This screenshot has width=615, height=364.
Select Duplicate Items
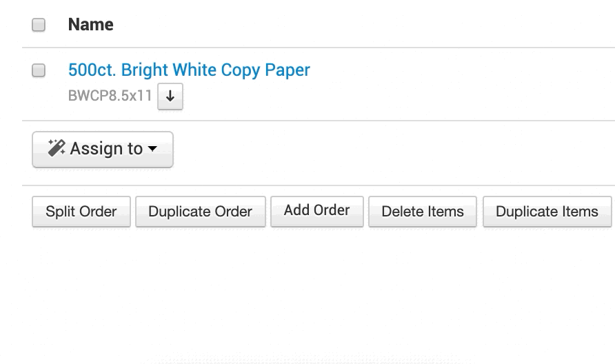(547, 212)
